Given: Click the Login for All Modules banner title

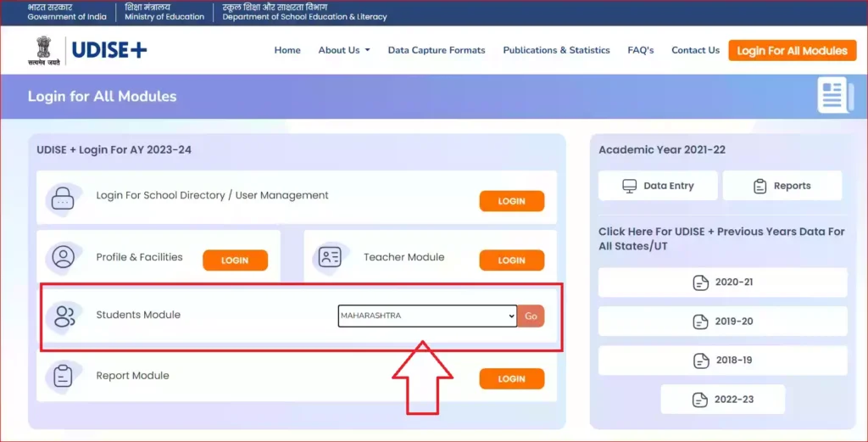Looking at the screenshot, I should [103, 97].
